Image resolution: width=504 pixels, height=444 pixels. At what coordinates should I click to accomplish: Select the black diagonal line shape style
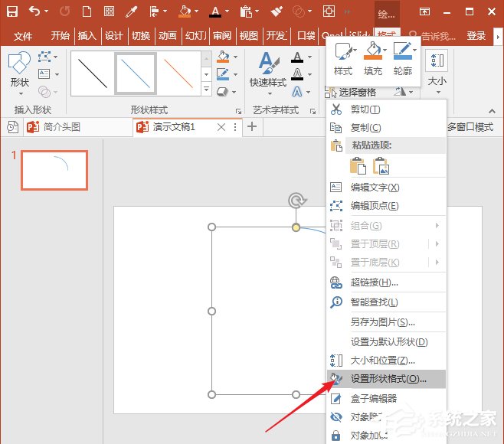coord(93,73)
